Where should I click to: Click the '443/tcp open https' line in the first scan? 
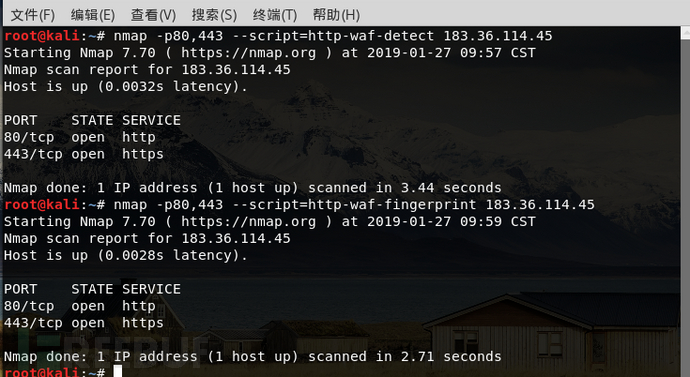(x=84, y=154)
